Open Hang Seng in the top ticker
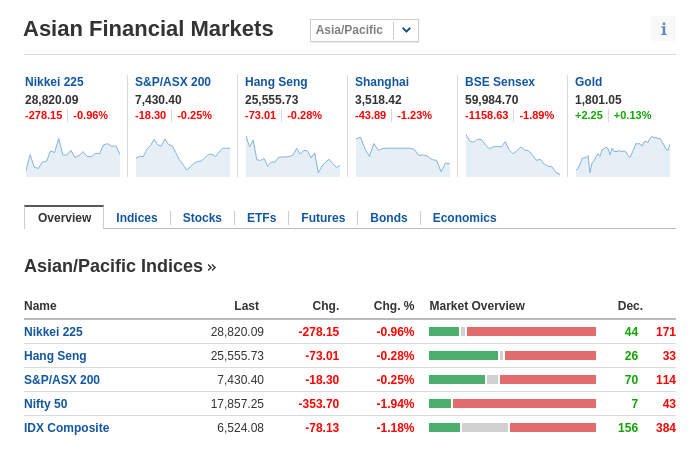 (x=276, y=82)
